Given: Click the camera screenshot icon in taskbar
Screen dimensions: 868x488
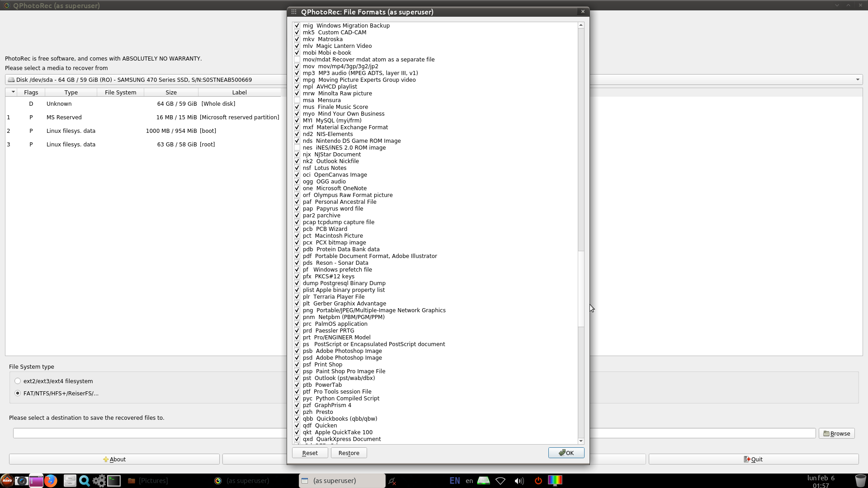Looking at the screenshot, I should tap(21, 481).
